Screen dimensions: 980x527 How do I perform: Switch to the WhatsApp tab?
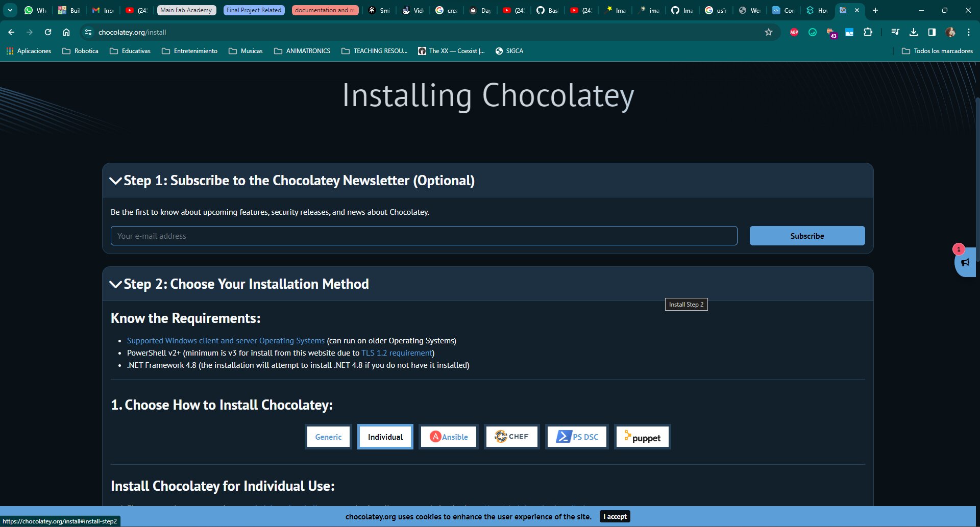click(x=35, y=10)
